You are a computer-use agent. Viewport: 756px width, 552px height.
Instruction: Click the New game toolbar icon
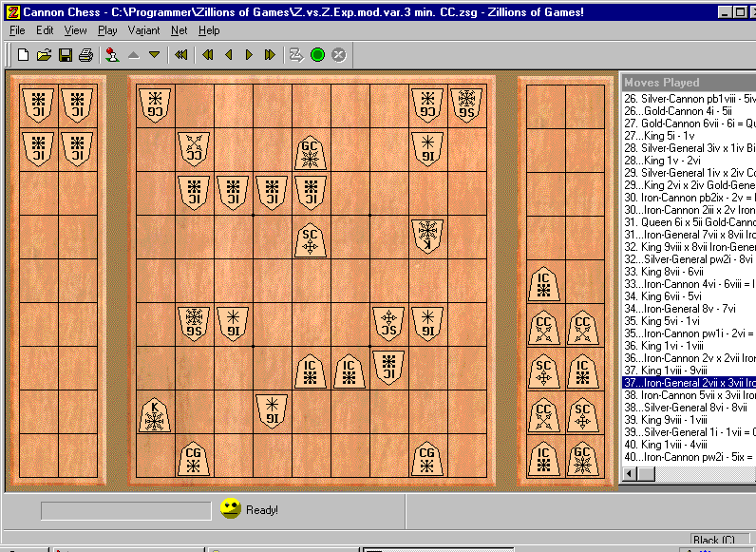pyautogui.click(x=23, y=55)
